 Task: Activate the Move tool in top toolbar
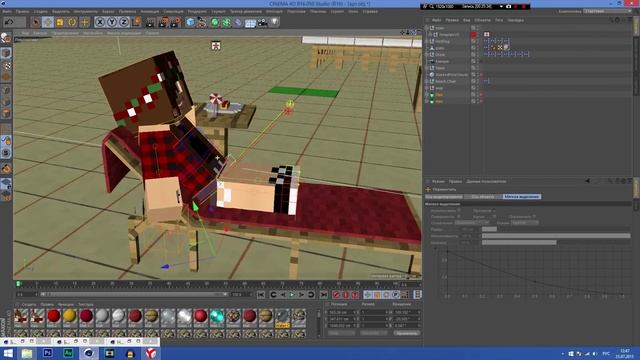point(48,22)
